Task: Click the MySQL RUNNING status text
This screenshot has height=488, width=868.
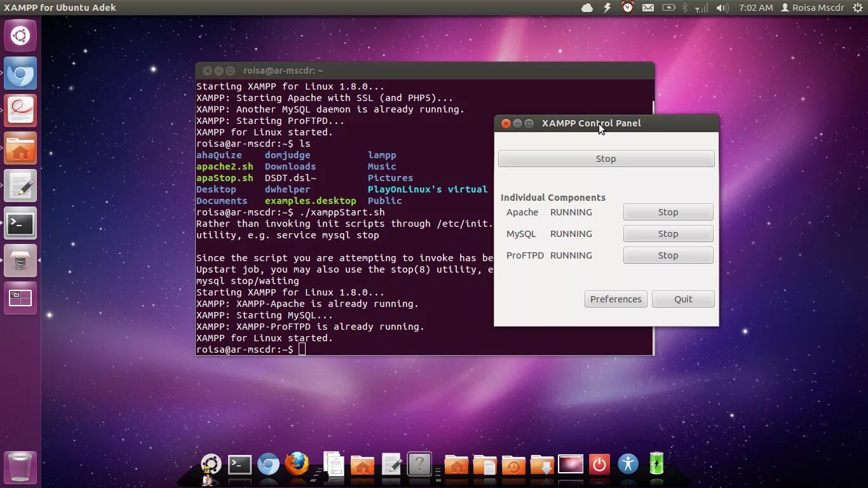Action: 571,234
